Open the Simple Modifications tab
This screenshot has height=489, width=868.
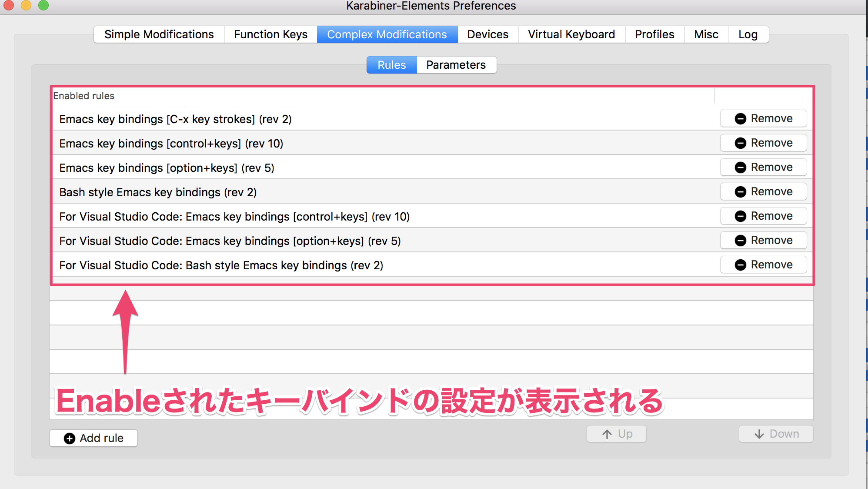[x=158, y=34]
